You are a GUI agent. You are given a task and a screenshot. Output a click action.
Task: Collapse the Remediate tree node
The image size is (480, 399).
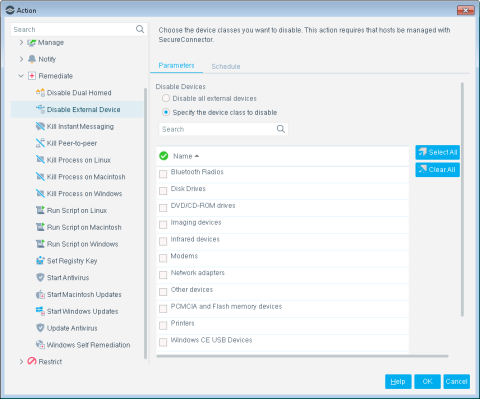point(21,76)
